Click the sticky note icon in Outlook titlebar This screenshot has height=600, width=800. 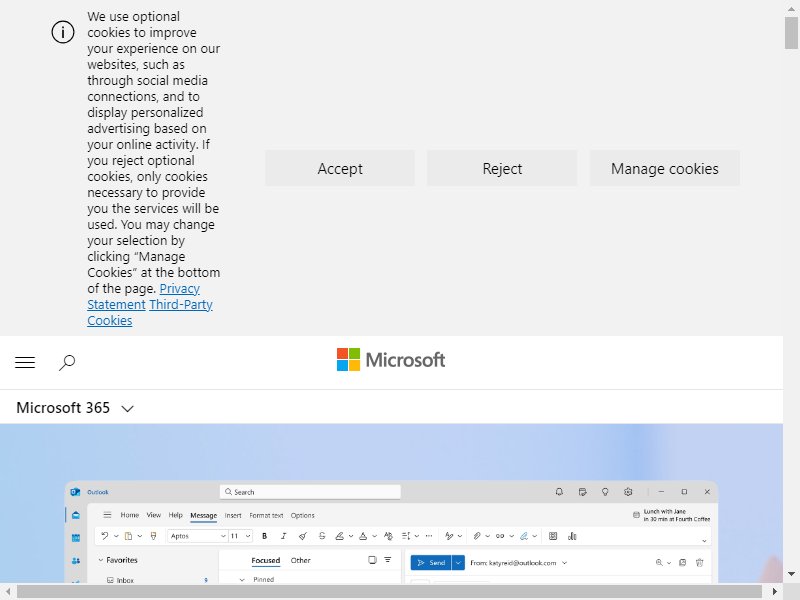(582, 492)
